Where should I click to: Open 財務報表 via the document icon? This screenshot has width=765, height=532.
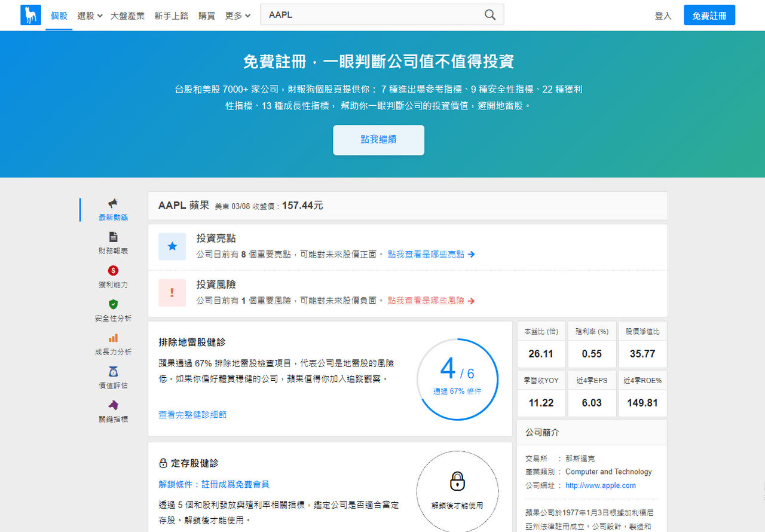point(112,238)
